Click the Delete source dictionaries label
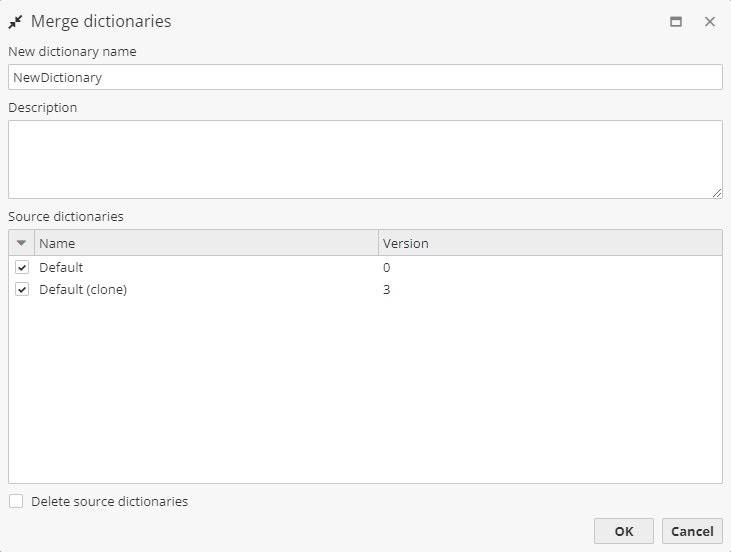731x552 pixels. point(110,501)
